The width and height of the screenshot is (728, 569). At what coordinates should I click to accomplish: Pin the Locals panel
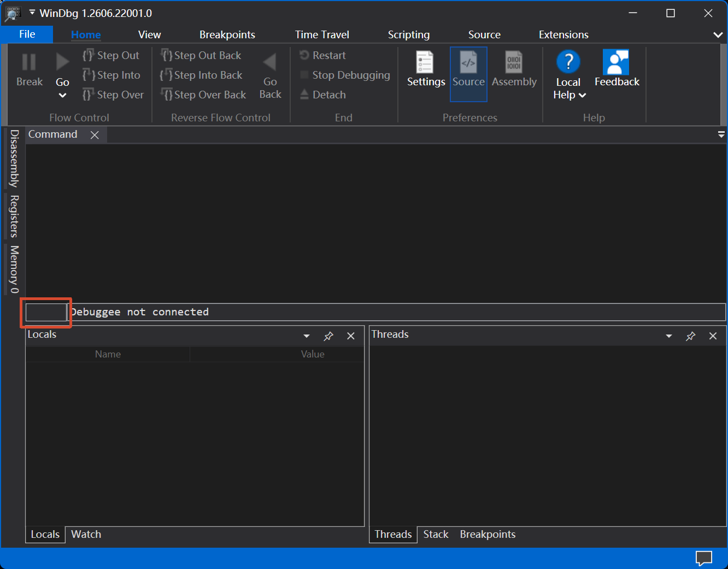(328, 336)
